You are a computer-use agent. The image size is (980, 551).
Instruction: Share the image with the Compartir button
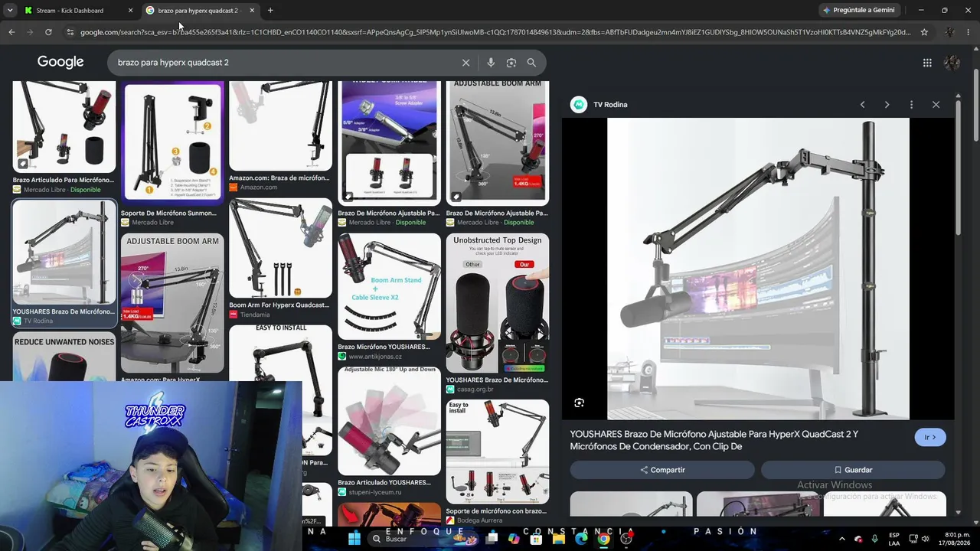tap(663, 470)
